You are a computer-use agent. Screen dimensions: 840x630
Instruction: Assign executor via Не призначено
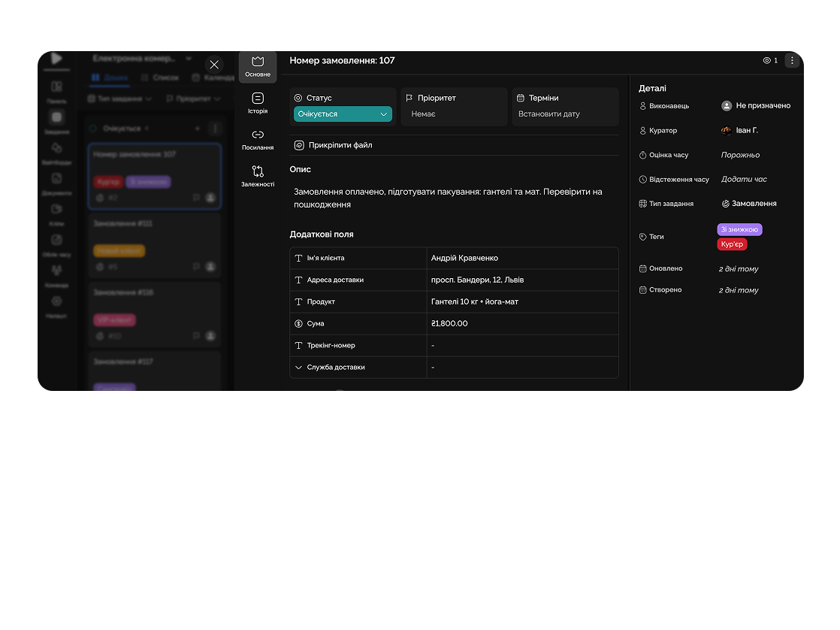coord(763,106)
